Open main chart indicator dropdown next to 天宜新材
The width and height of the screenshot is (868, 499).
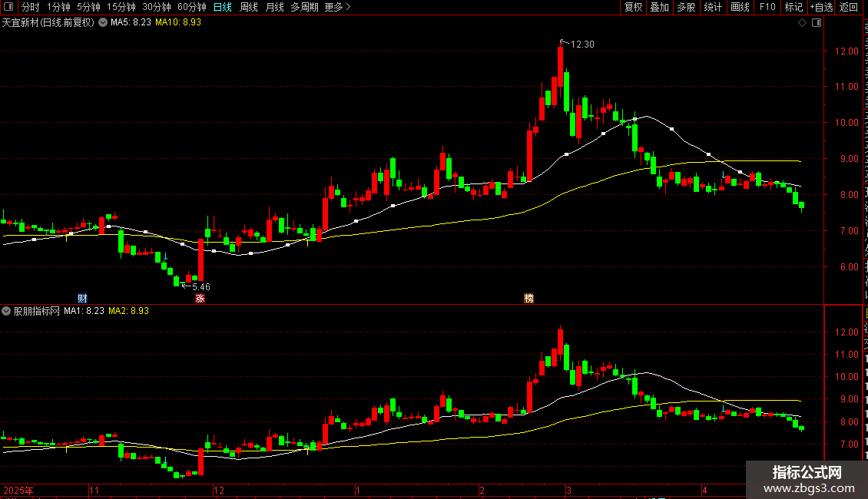[103, 23]
